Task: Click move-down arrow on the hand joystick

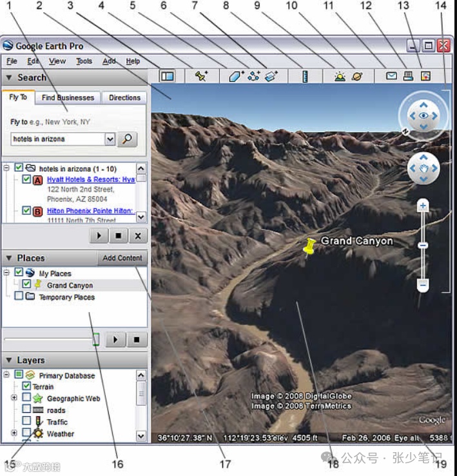Action: tap(423, 179)
